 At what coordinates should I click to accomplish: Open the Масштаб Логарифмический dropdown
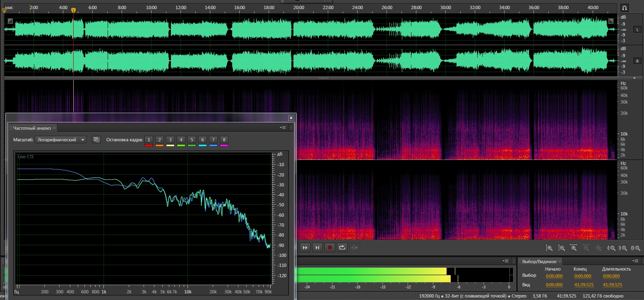(60, 140)
